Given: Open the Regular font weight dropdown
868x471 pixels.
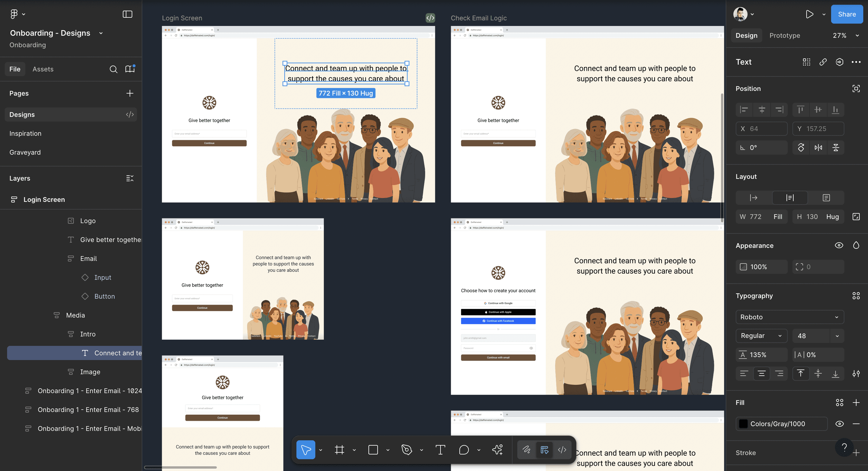Looking at the screenshot, I should (761, 336).
